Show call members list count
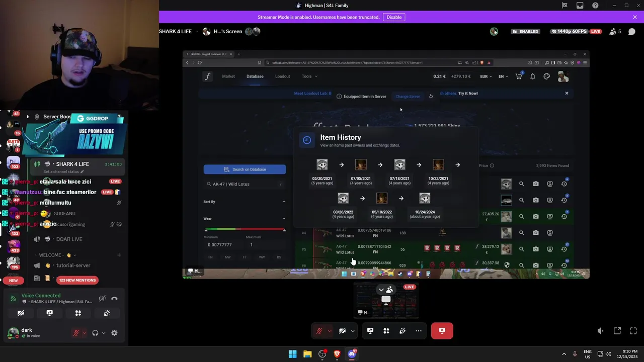Image resolution: width=644 pixels, height=362 pixels. pos(615,31)
